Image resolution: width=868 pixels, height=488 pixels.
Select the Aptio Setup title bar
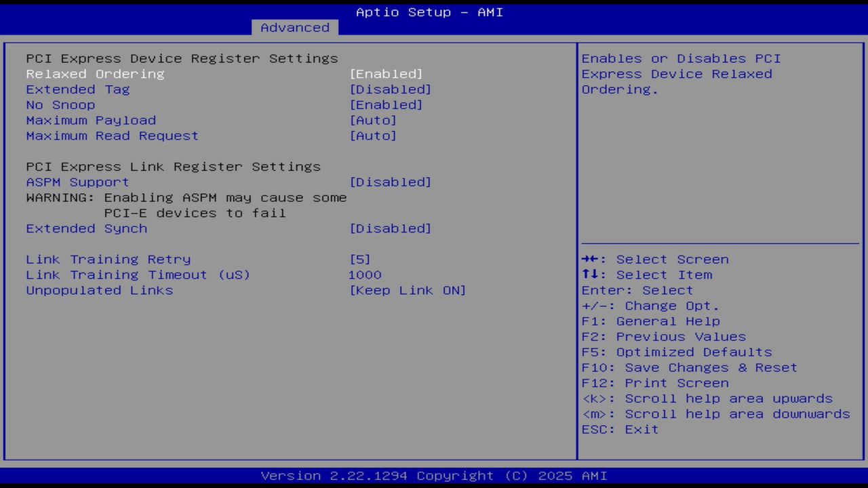[x=429, y=12]
